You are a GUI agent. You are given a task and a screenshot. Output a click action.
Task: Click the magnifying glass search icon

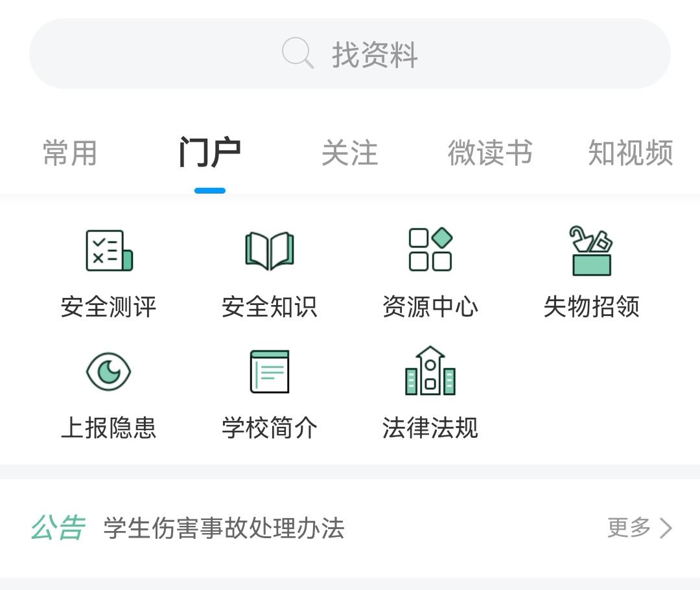[x=297, y=53]
